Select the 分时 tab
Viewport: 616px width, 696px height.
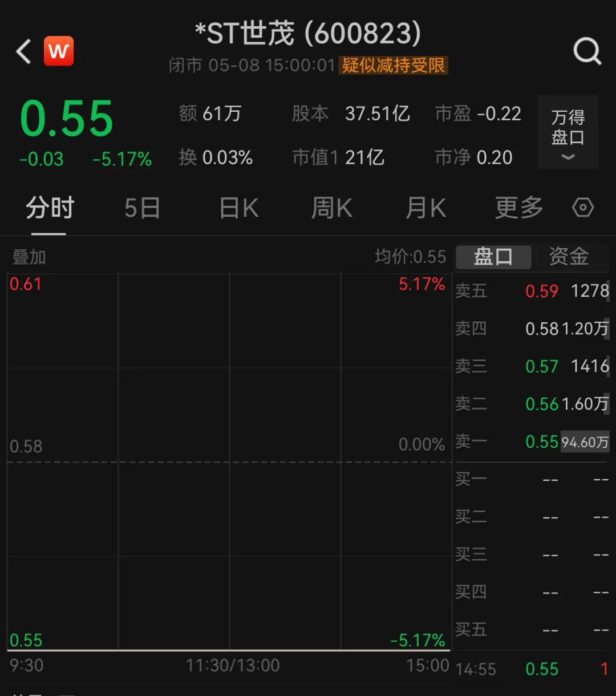(50, 208)
